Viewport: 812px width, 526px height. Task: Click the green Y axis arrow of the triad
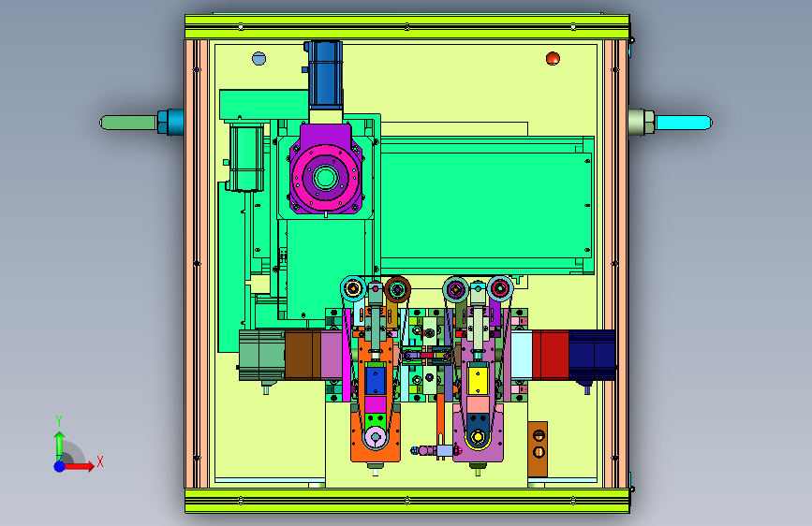pos(59,445)
